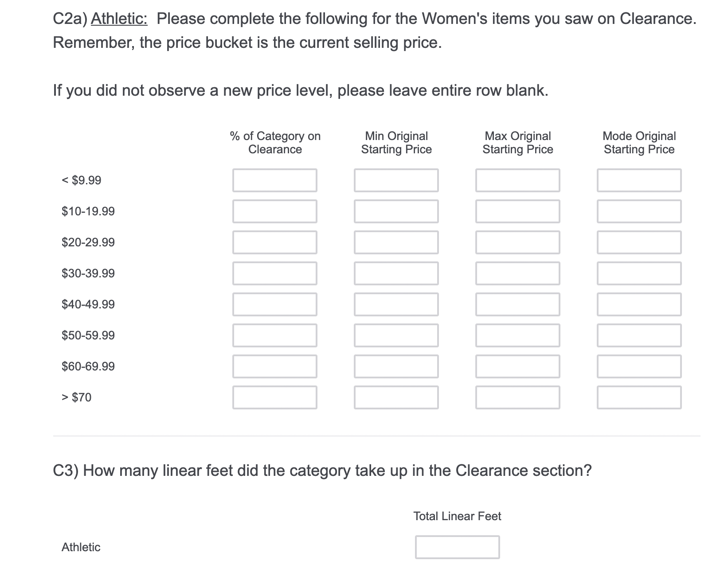
Task: Focus Mode Original price field for $30-39.99
Action: click(639, 273)
